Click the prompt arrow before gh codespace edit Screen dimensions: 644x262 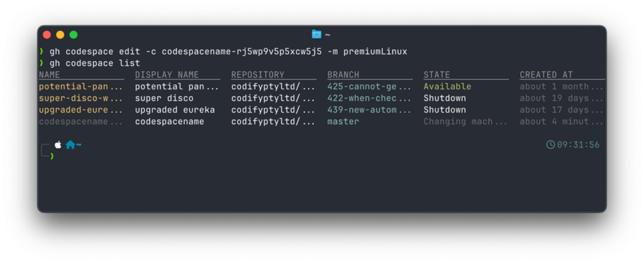click(42, 52)
